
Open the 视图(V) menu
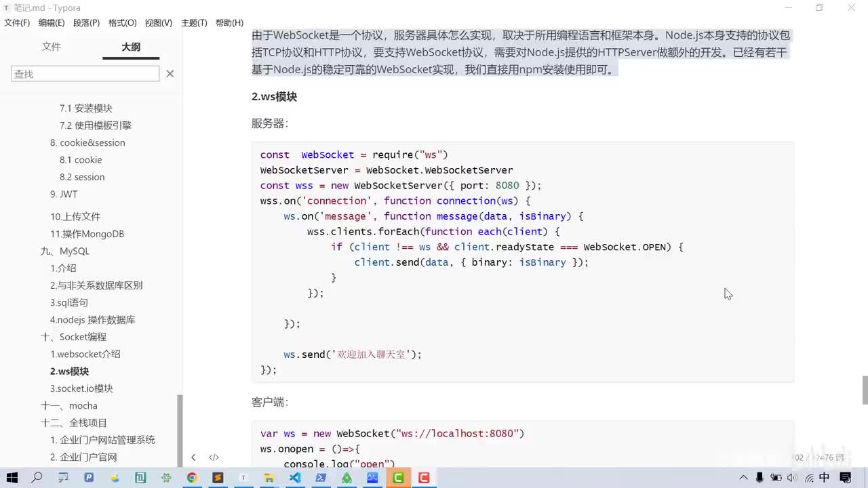tap(159, 23)
